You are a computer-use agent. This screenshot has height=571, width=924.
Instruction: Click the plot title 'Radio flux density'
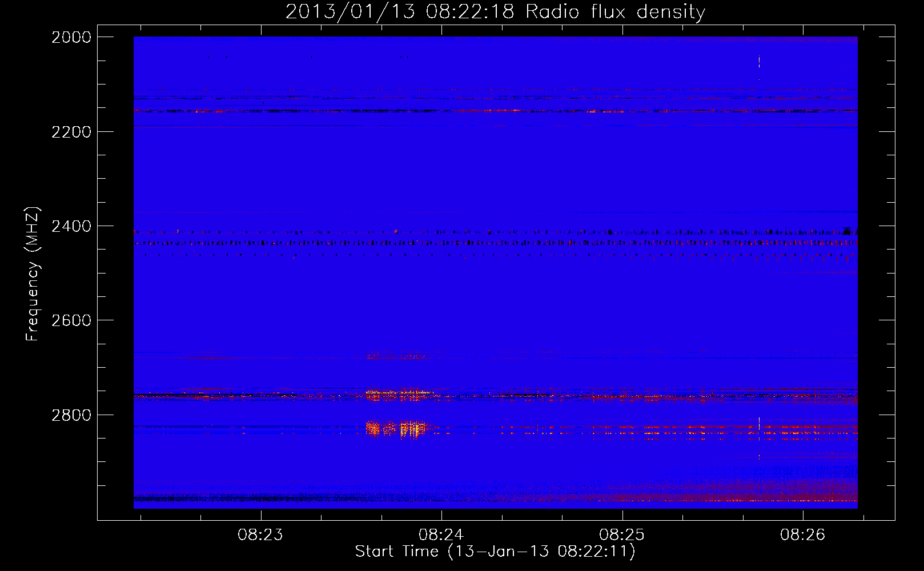[x=615, y=12]
